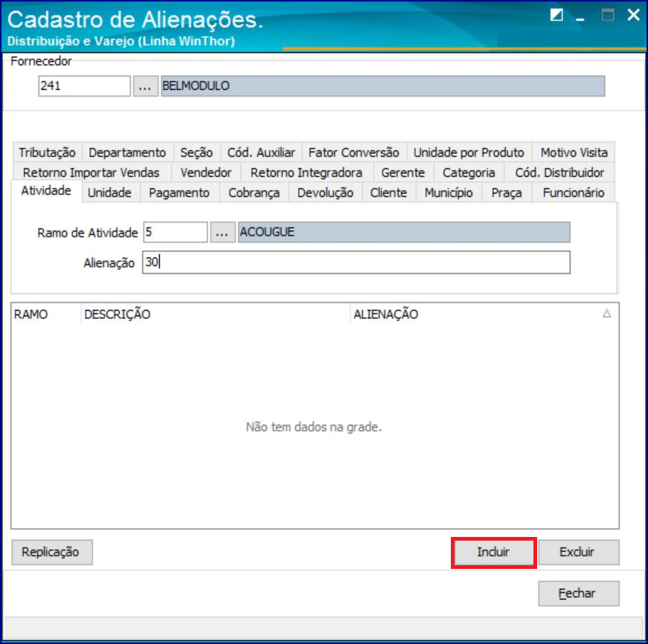Click the Alienação input field

point(356,263)
